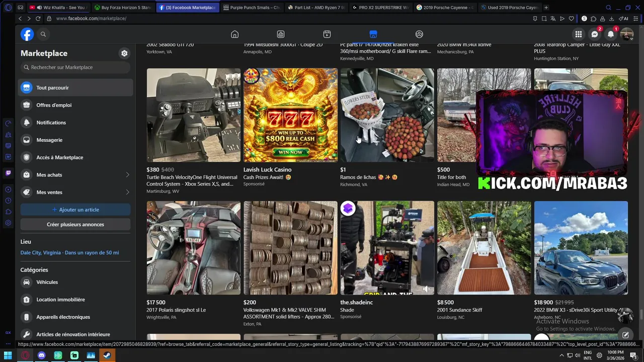
Task: Switch to Buy Forza Horizon 5 tab
Action: pyautogui.click(x=123, y=8)
